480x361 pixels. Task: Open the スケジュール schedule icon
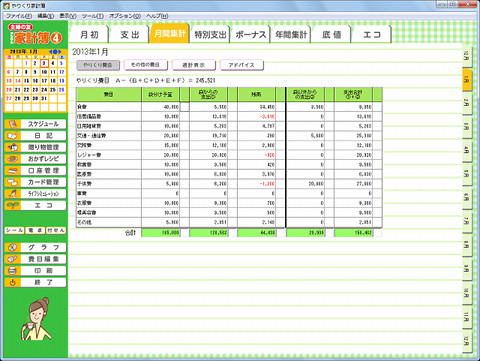click(x=13, y=124)
